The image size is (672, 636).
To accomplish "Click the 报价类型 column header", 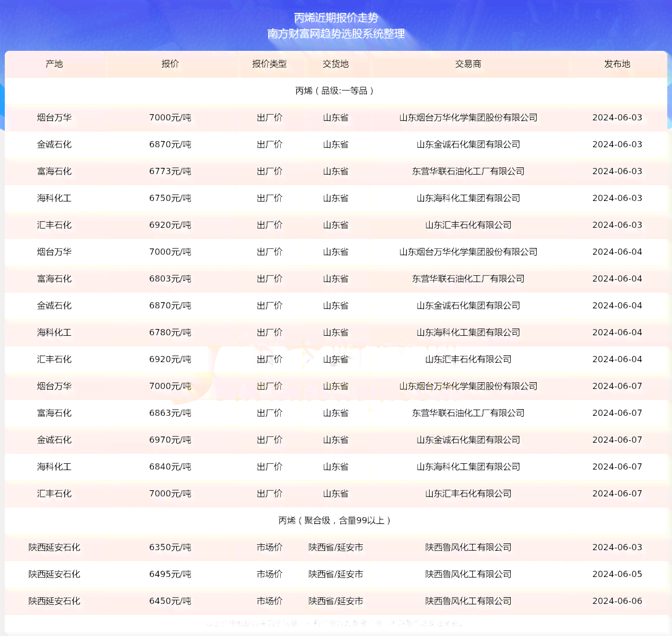I will pyautogui.click(x=269, y=64).
